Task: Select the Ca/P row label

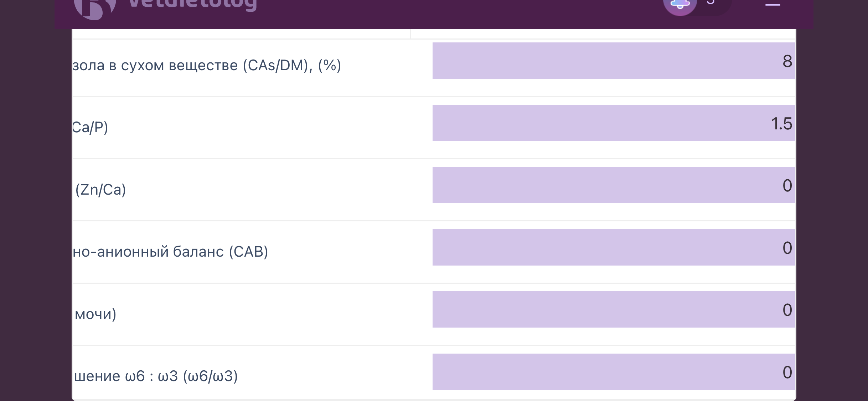Action: pos(90,127)
